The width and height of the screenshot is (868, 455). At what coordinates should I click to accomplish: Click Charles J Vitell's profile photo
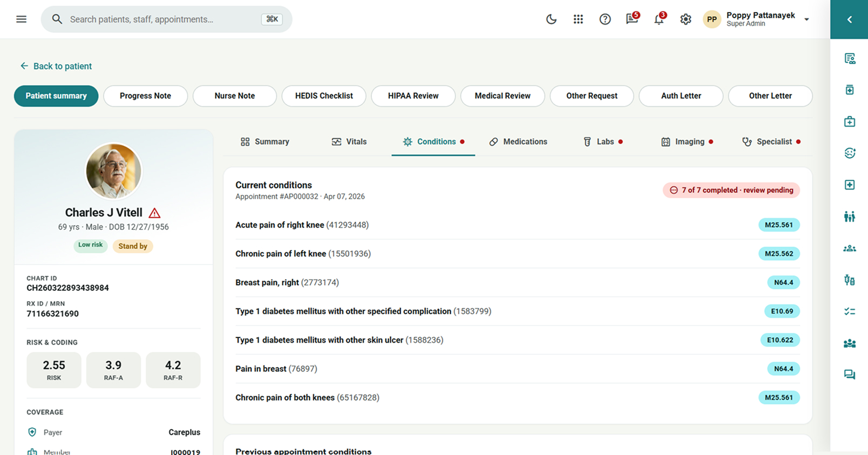[113, 171]
